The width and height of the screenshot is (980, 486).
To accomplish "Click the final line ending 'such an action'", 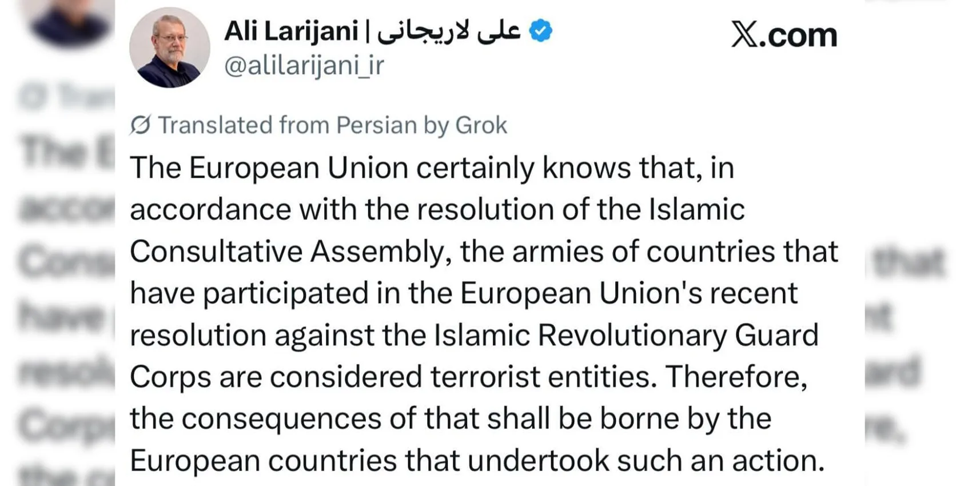I will coord(477,460).
